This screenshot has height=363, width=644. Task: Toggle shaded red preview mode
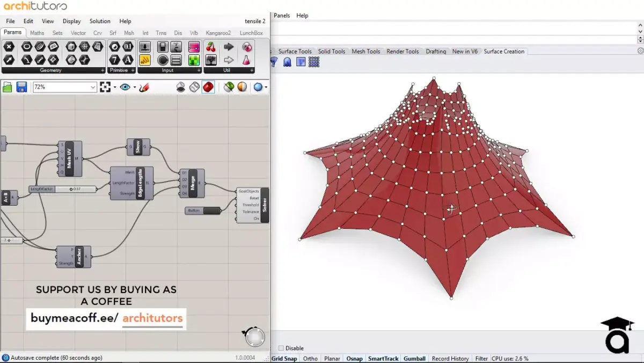pyautogui.click(x=208, y=87)
